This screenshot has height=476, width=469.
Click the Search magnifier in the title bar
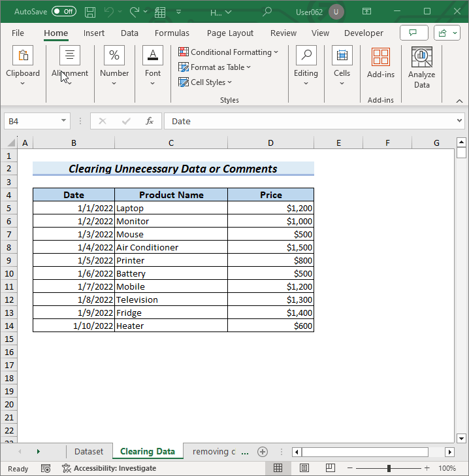pyautogui.click(x=267, y=12)
